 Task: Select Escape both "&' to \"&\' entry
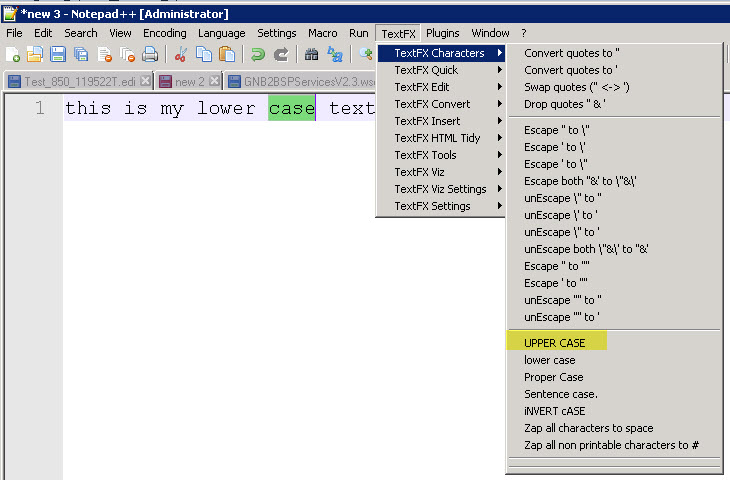coord(614,181)
